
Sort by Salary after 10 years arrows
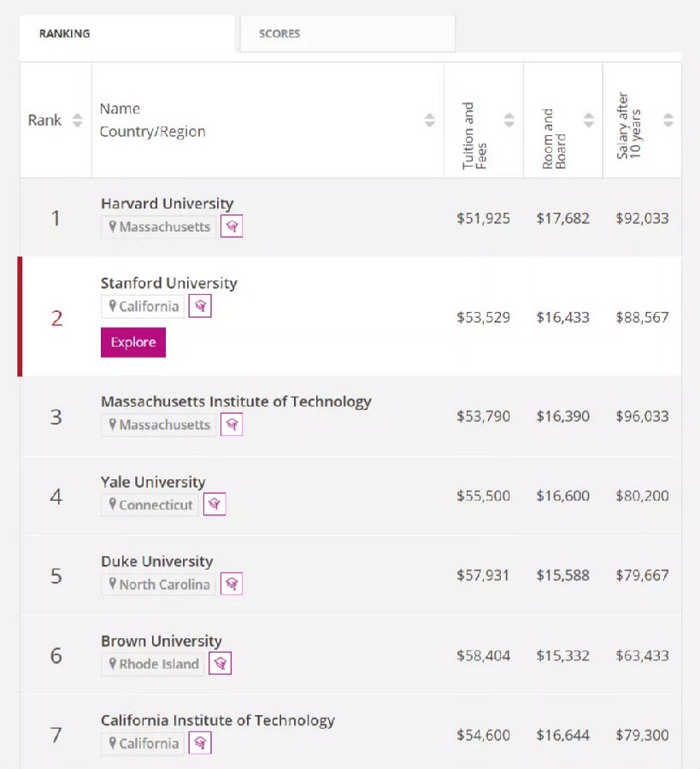[668, 120]
